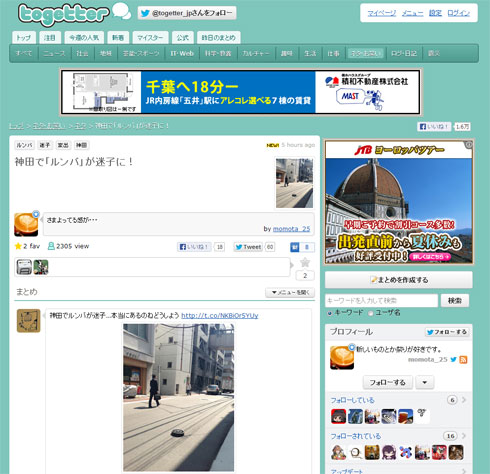
Task: Click the yellow fav star icon
Action: pos(18,246)
